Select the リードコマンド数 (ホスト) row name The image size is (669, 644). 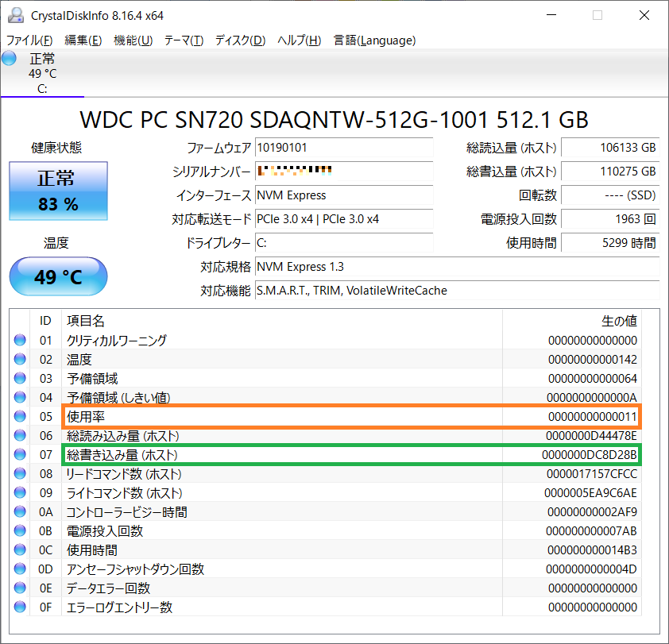pos(124,474)
